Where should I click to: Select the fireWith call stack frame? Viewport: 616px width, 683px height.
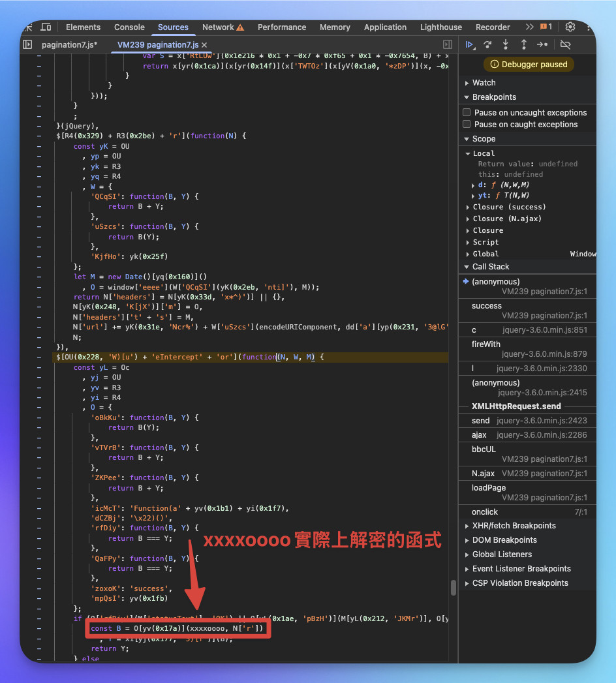click(527, 349)
